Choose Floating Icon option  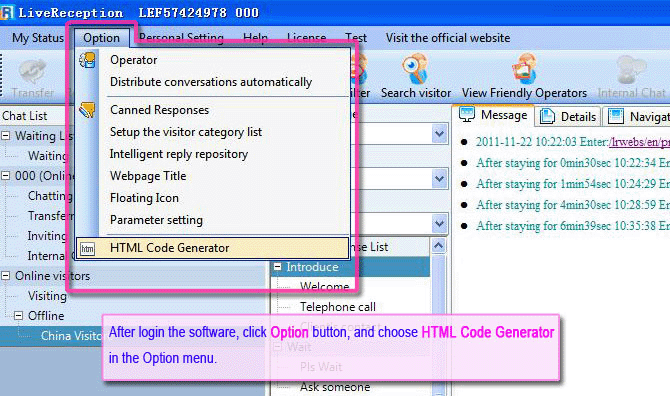point(144,198)
